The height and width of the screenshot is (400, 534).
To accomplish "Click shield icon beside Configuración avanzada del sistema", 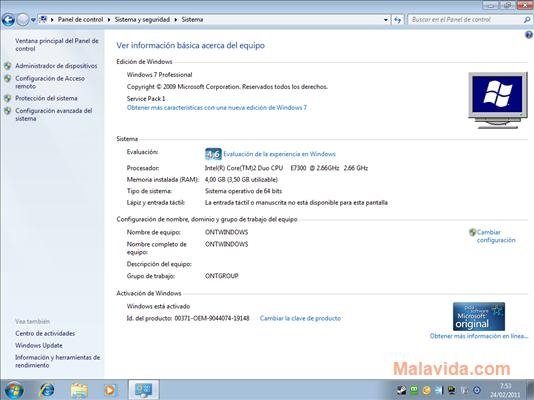I will tap(7, 111).
